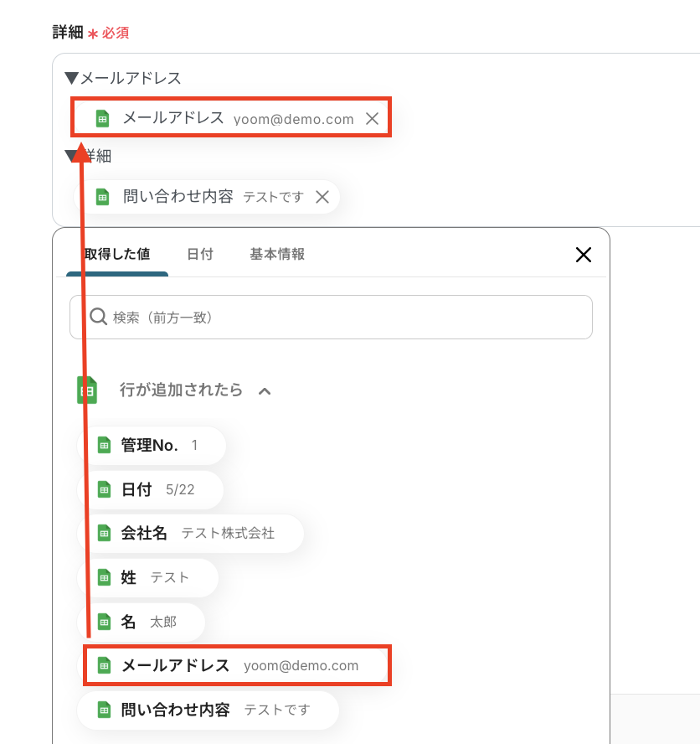700x744 pixels.
Task: Select the 管理No. value chip
Action: point(152,446)
